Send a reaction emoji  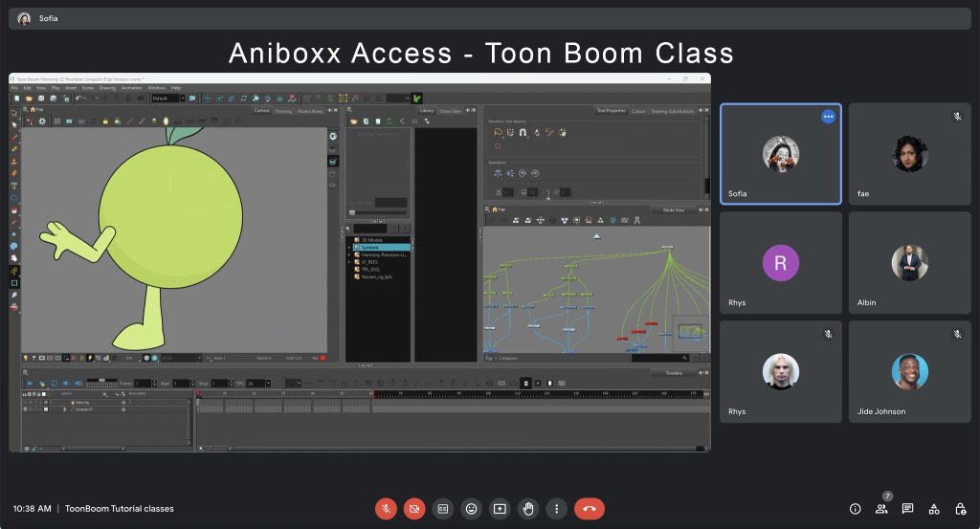click(471, 509)
